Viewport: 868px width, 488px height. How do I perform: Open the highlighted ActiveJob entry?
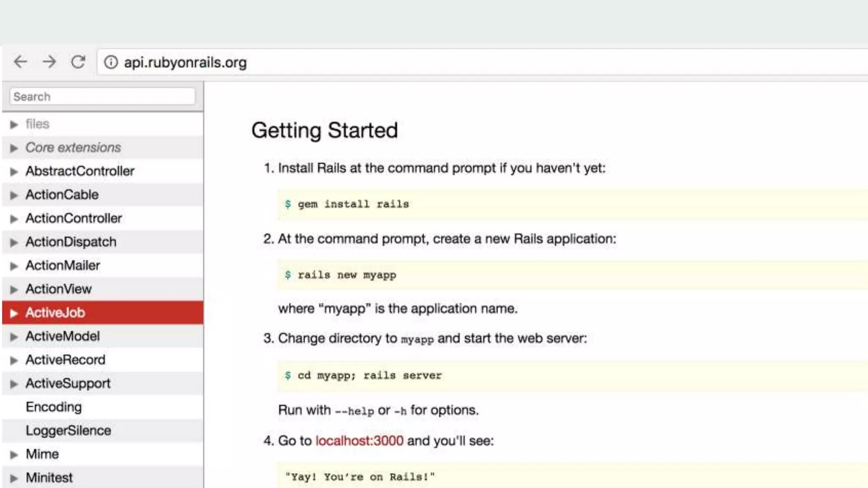click(x=55, y=313)
